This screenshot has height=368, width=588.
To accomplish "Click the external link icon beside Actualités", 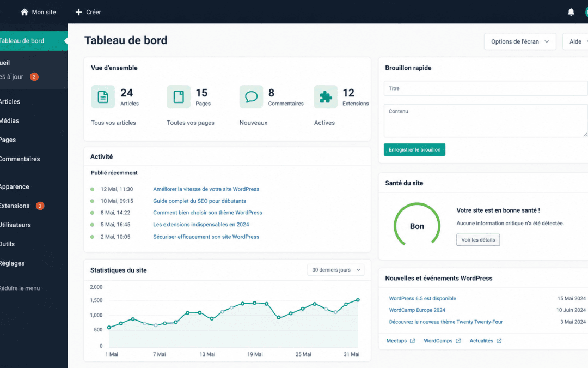I will point(499,341).
